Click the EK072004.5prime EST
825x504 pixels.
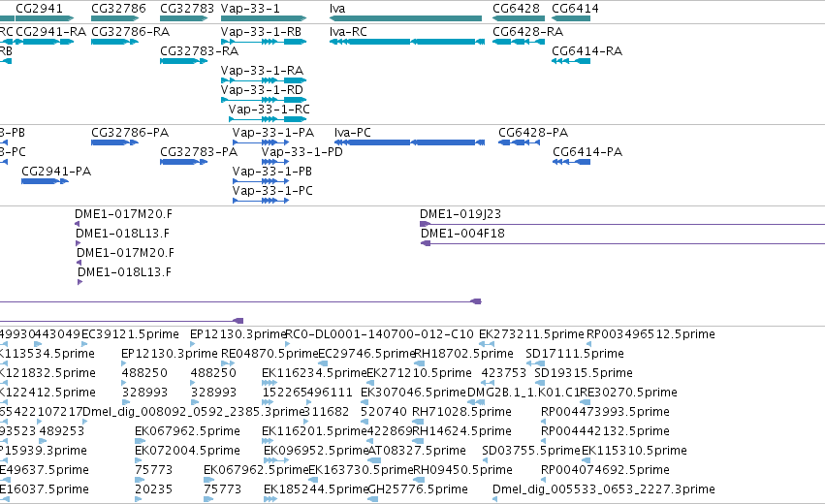(187, 451)
